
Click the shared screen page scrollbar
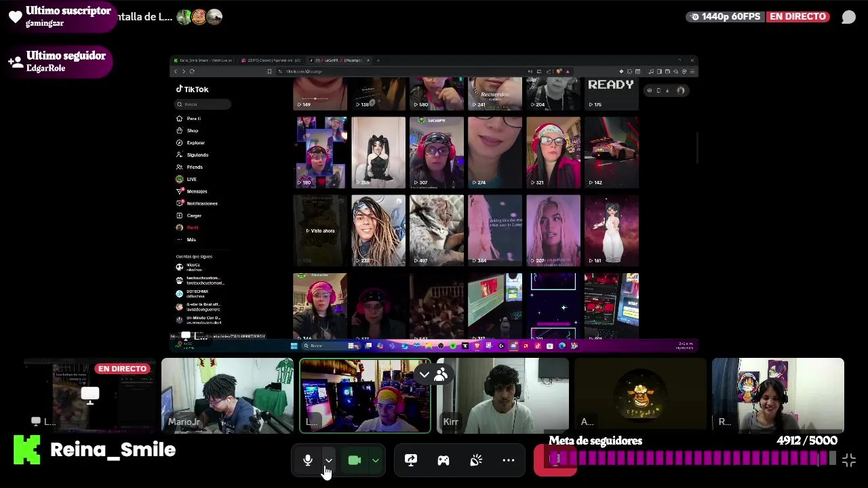(x=696, y=148)
